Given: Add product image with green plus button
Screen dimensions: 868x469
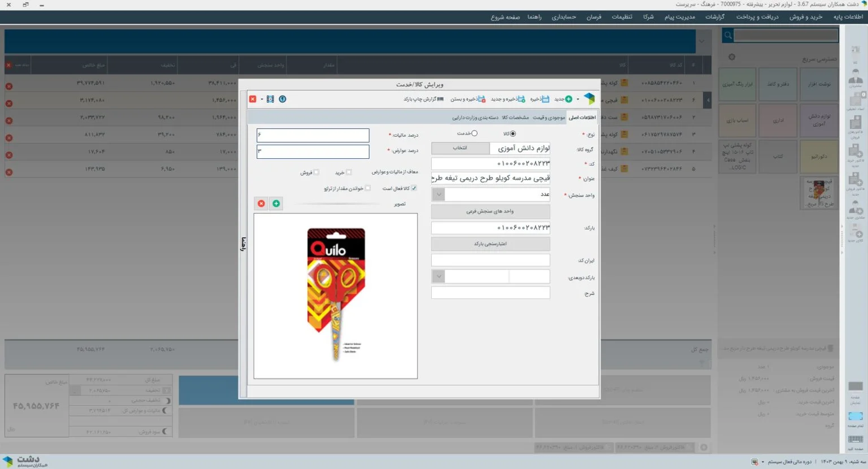Looking at the screenshot, I should [x=276, y=203].
